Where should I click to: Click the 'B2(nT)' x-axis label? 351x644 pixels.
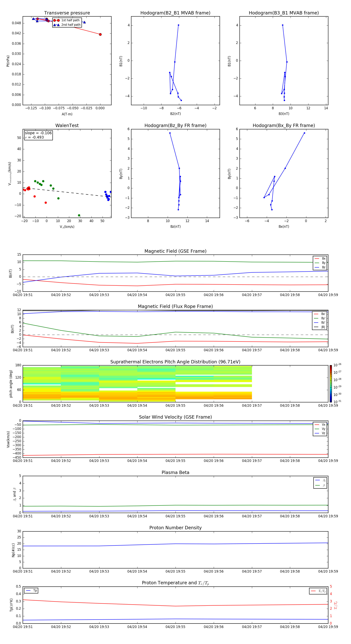(175, 114)
